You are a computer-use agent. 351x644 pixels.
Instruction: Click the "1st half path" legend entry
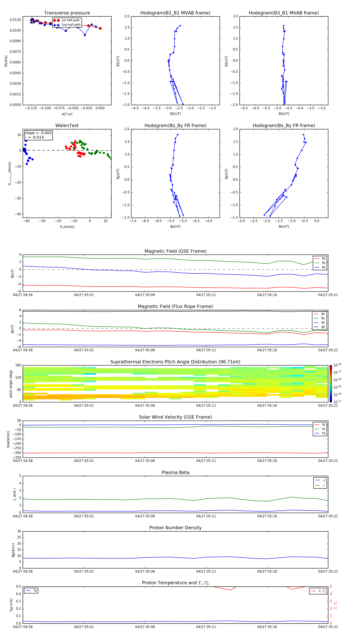[x=67, y=20]
